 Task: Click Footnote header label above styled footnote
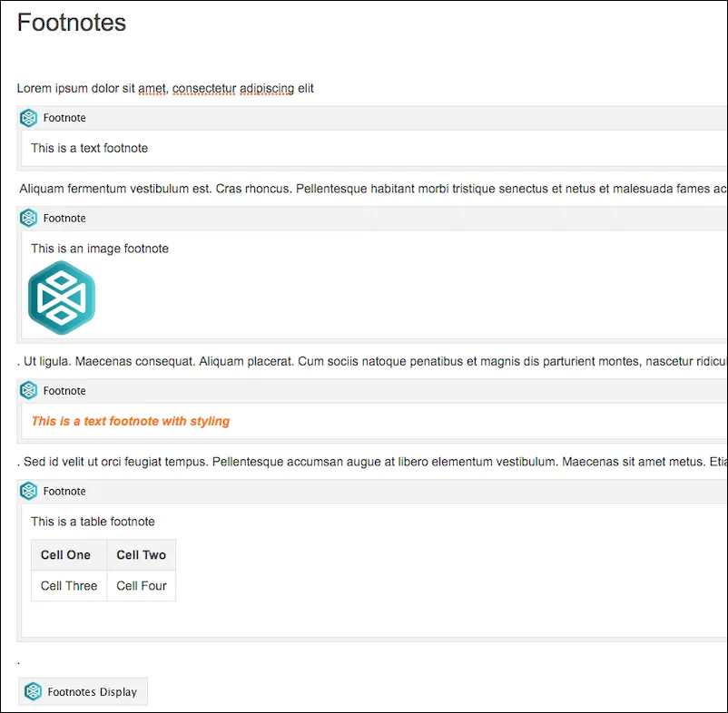pos(64,391)
